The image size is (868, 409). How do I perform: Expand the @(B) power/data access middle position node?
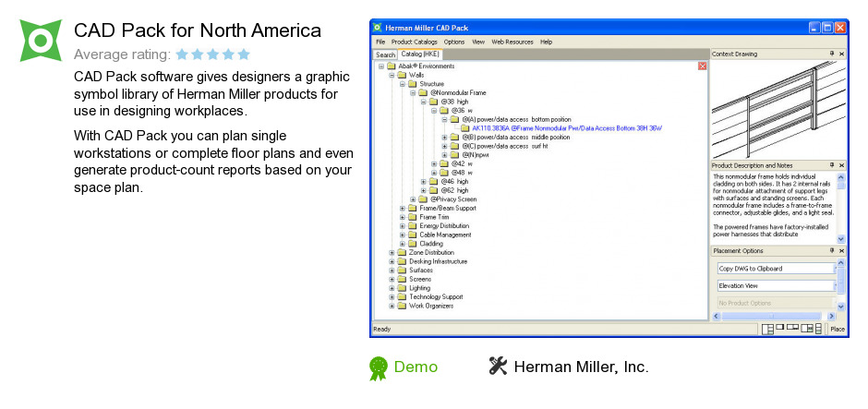coord(444,138)
